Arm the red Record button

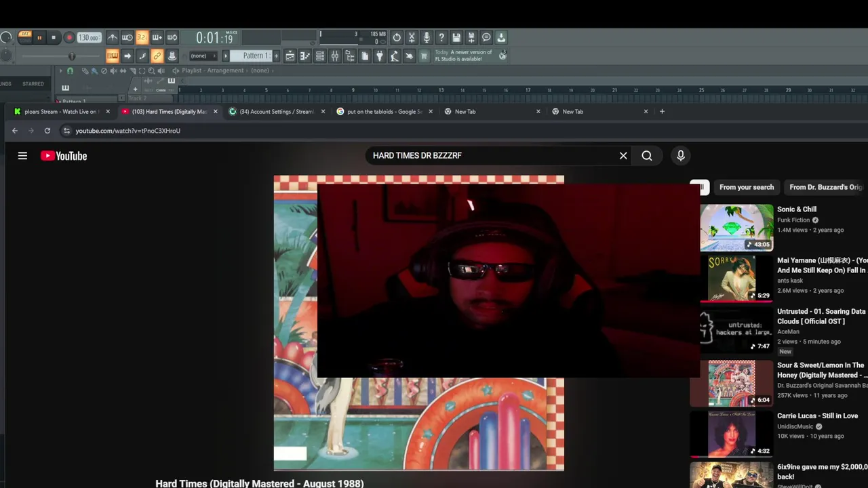[69, 38]
